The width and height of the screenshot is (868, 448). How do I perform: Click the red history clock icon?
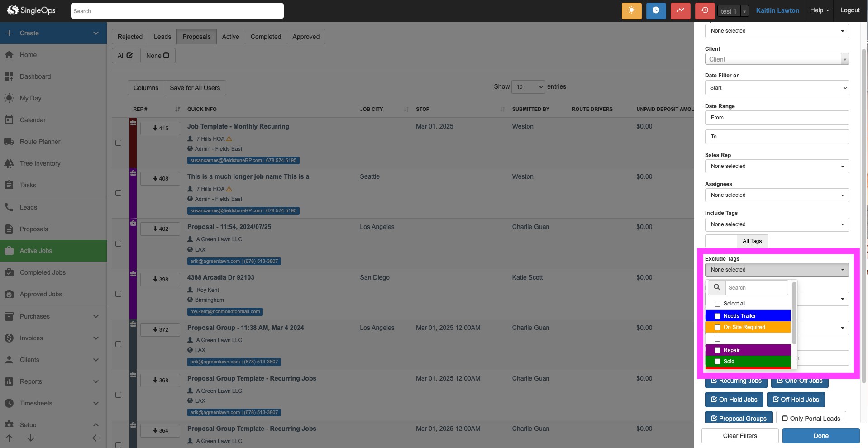(x=705, y=11)
